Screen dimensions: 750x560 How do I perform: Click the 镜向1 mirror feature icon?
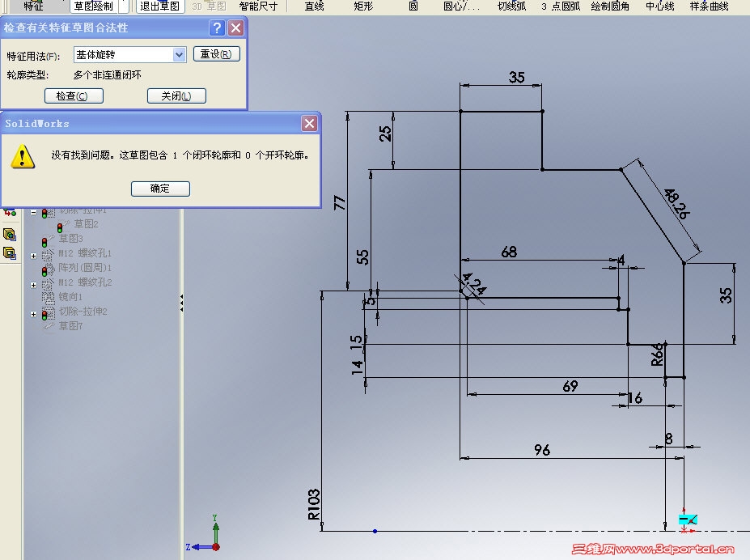click(49, 297)
